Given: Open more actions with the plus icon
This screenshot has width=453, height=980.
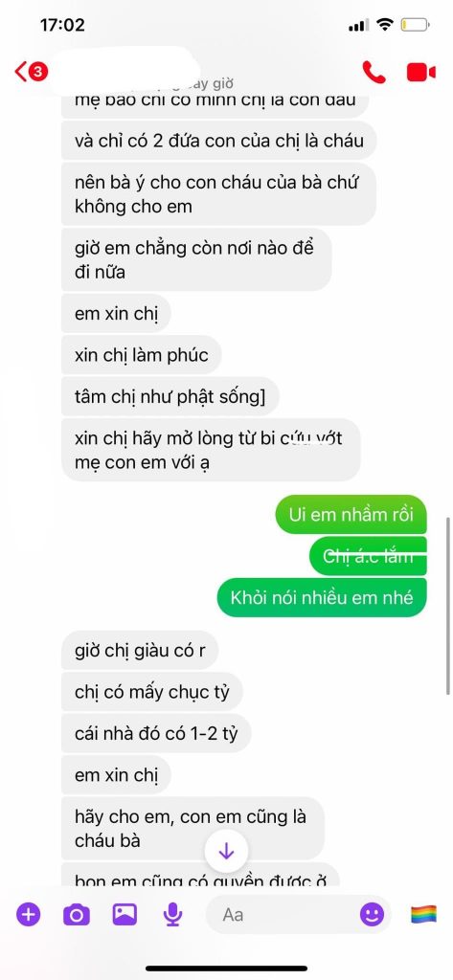Looking at the screenshot, I should (28, 915).
